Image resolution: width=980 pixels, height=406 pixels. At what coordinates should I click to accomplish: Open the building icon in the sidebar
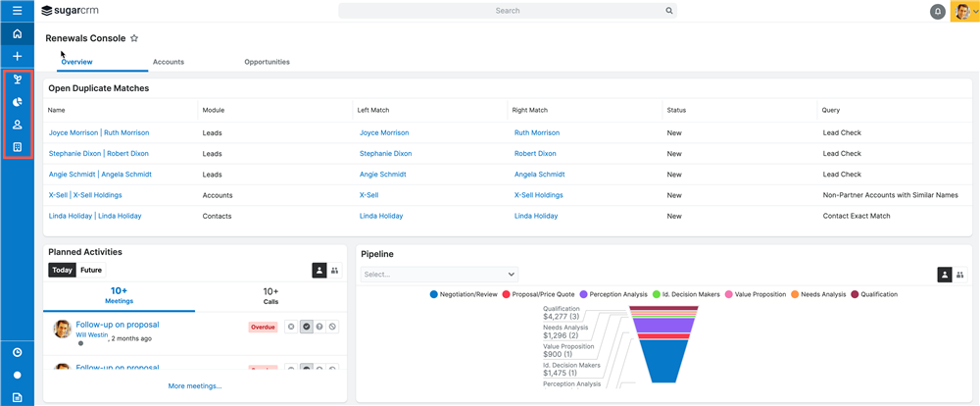[x=17, y=147]
